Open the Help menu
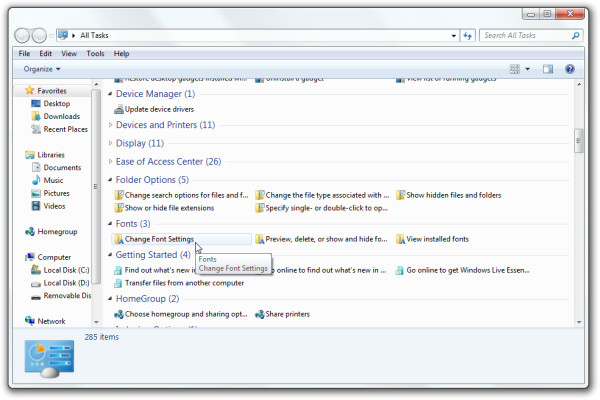 [x=121, y=54]
